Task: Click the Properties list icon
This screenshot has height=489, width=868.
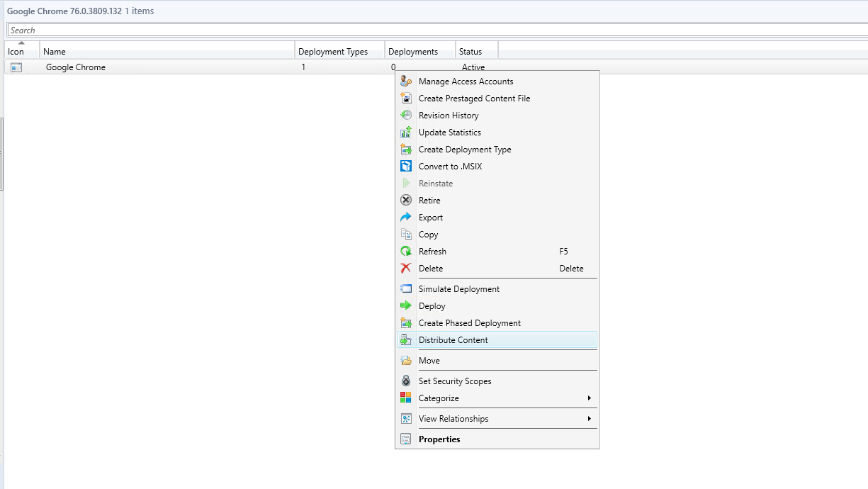Action: click(x=406, y=439)
